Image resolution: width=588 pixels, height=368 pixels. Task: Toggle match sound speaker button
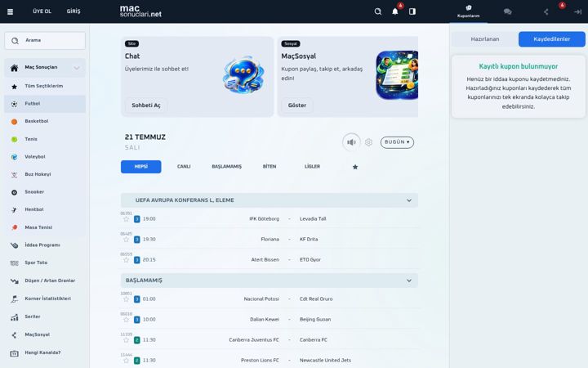coord(351,142)
